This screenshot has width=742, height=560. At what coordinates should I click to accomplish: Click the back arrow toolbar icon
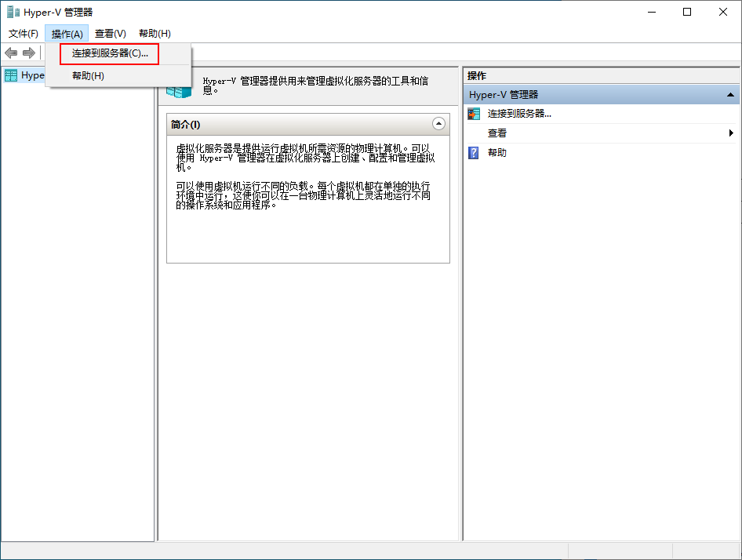(11, 53)
